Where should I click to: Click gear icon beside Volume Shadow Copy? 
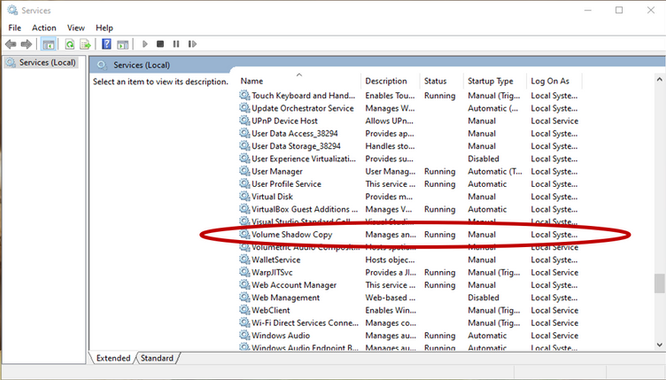tap(244, 234)
